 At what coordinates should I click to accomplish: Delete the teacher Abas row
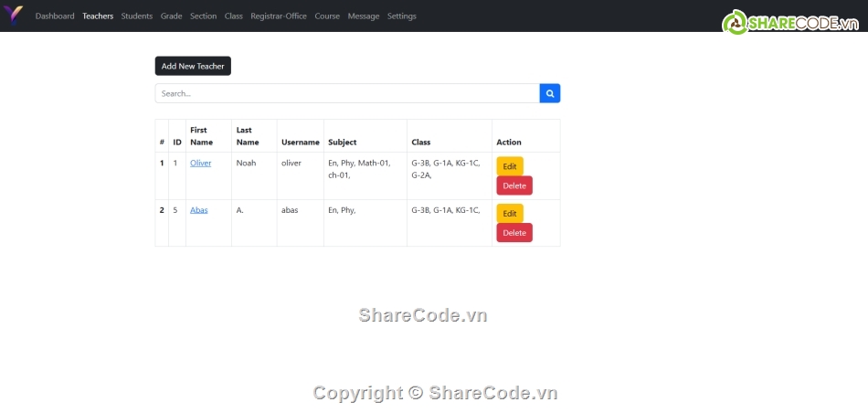point(514,233)
